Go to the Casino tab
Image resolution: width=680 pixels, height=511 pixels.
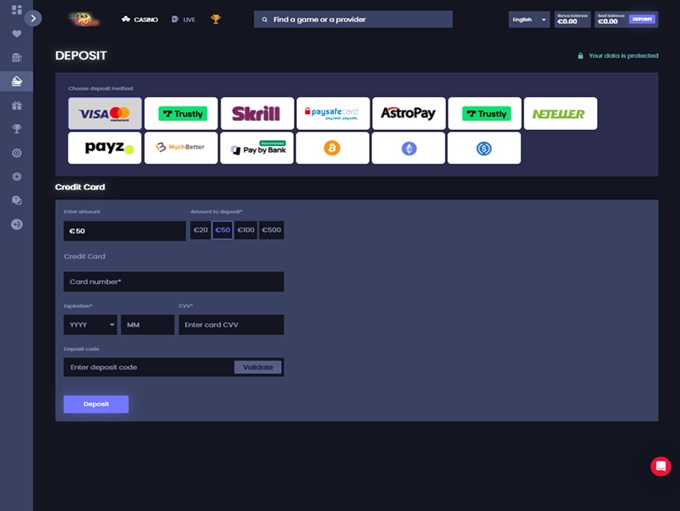point(140,19)
